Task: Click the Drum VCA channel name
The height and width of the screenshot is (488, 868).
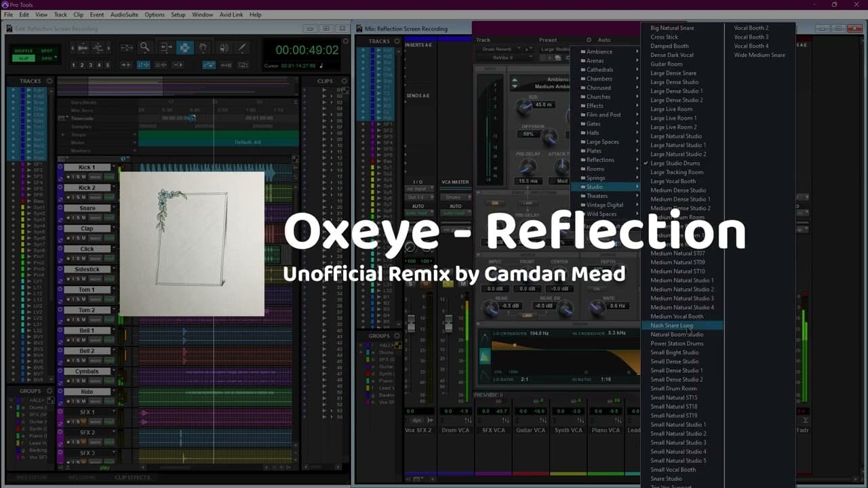Action: pos(455,430)
